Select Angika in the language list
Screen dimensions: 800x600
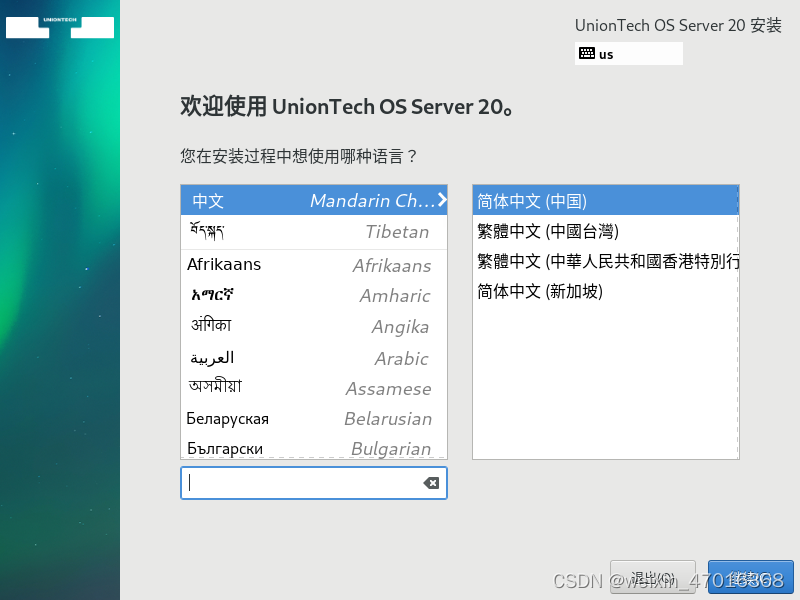click(x=314, y=327)
